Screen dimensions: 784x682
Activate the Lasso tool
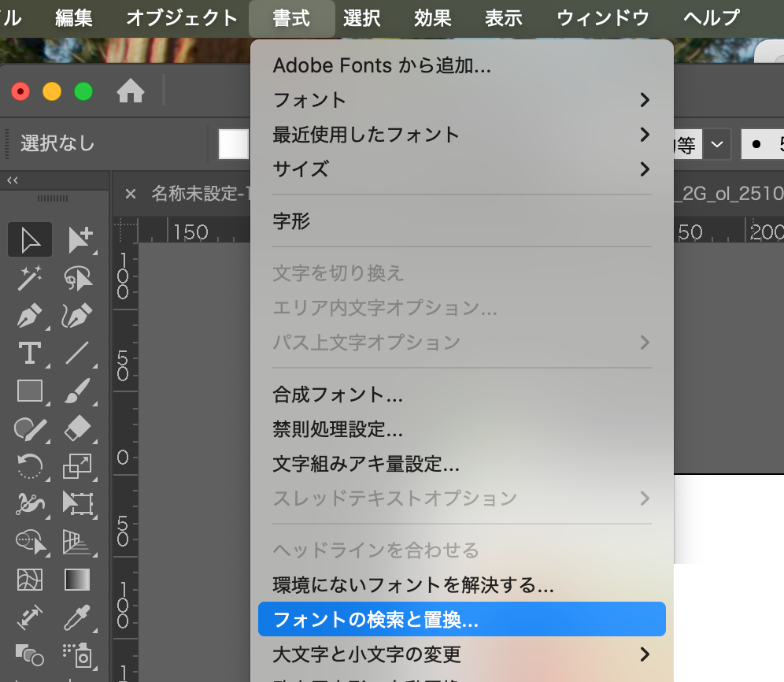[x=78, y=278]
